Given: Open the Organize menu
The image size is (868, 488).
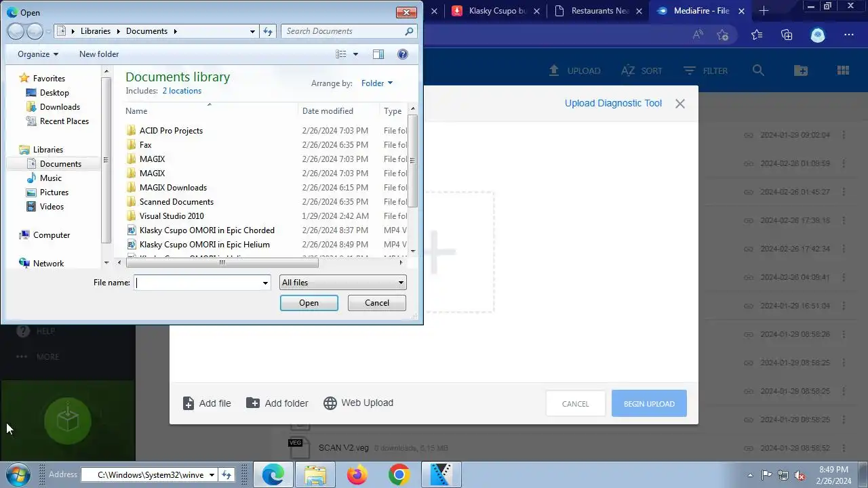Looking at the screenshot, I should [x=38, y=54].
